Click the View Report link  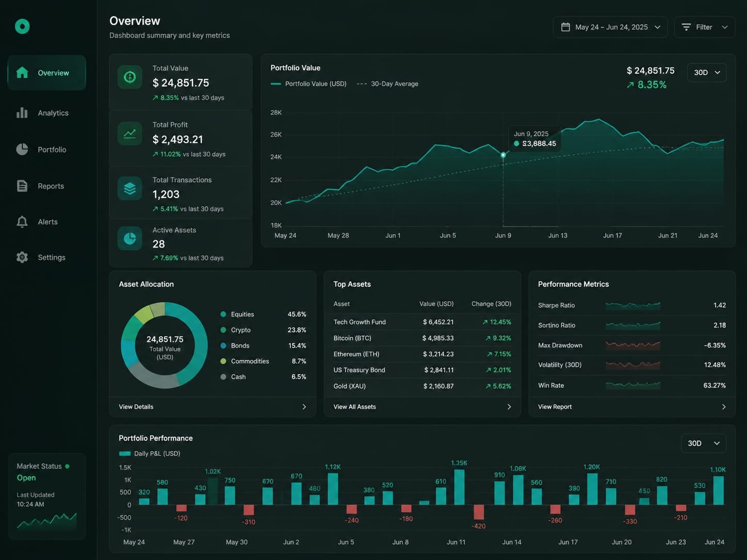pyautogui.click(x=555, y=407)
